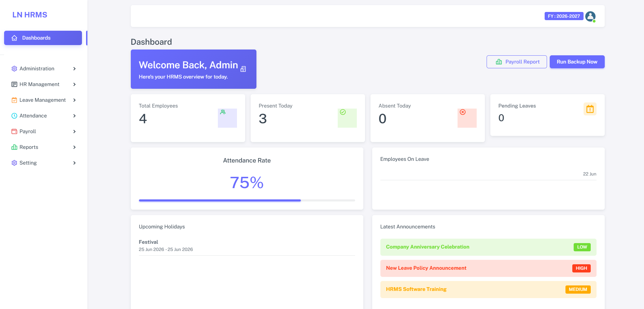Click the HR Management list icon
Viewport: 644px width, 309px height.
coord(14,84)
